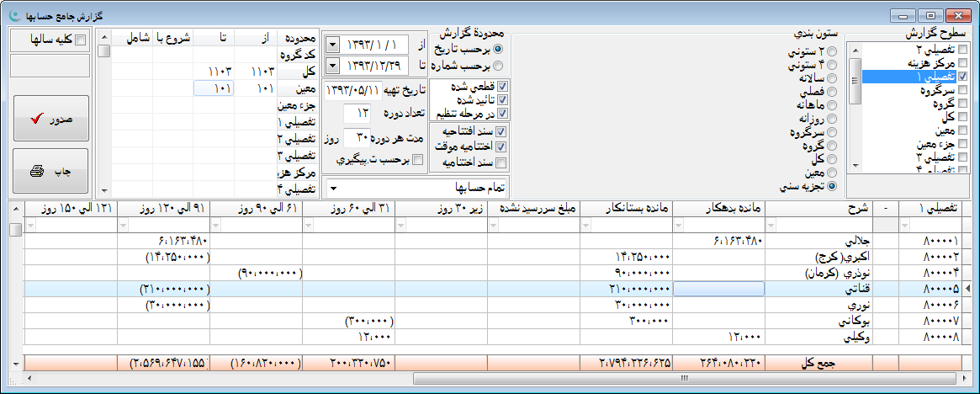Click the تعداد دوره input field
Viewport: 980px width, 394px height.
tap(358, 113)
